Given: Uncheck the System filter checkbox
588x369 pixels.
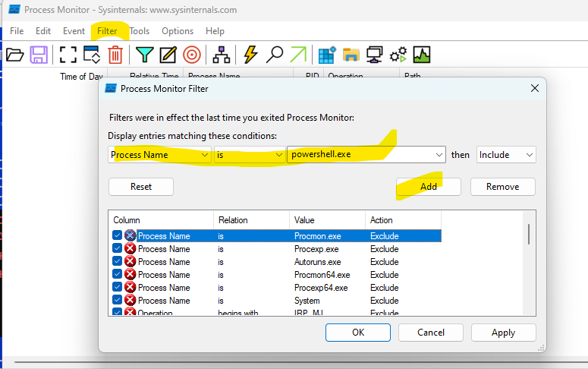Looking at the screenshot, I should tap(117, 300).
